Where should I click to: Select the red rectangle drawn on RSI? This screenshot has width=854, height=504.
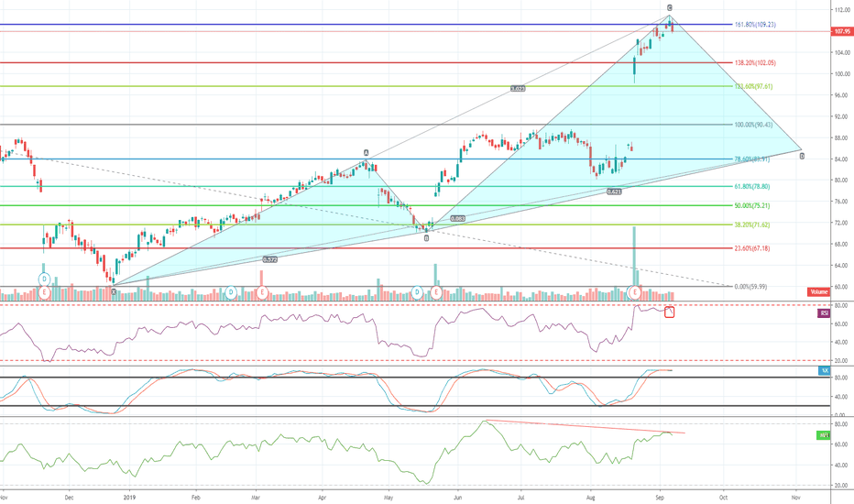670,312
